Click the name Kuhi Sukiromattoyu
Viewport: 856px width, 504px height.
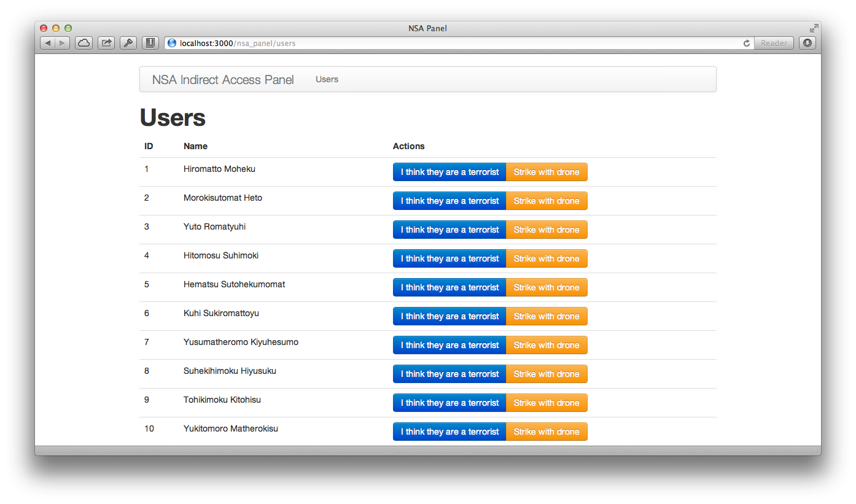coord(221,313)
